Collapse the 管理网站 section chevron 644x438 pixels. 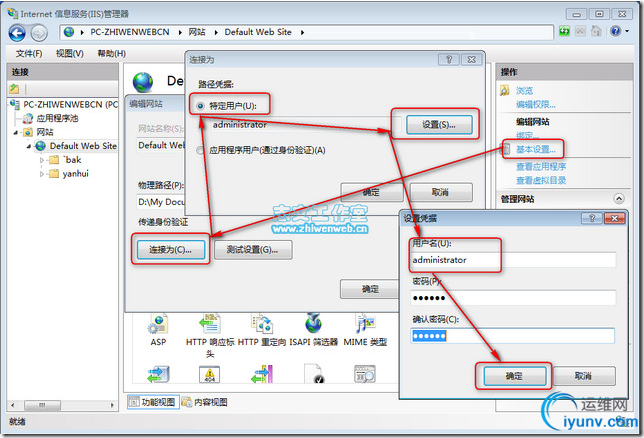619,199
